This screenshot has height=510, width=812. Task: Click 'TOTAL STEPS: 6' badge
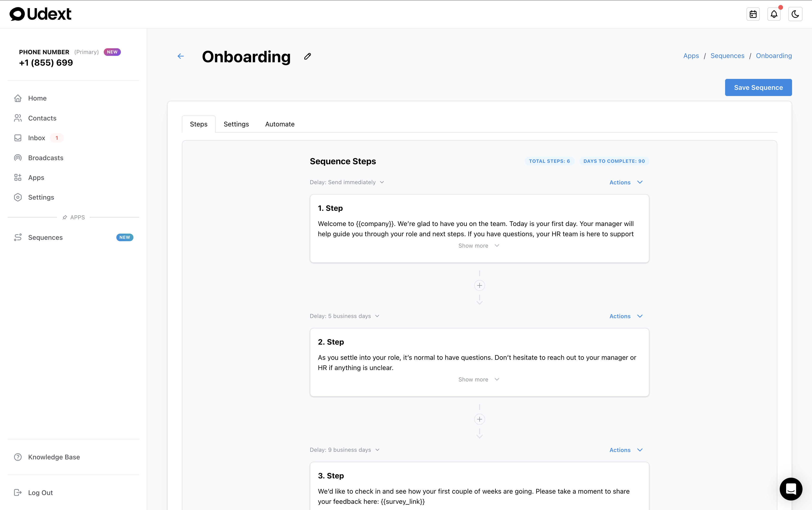pyautogui.click(x=549, y=161)
